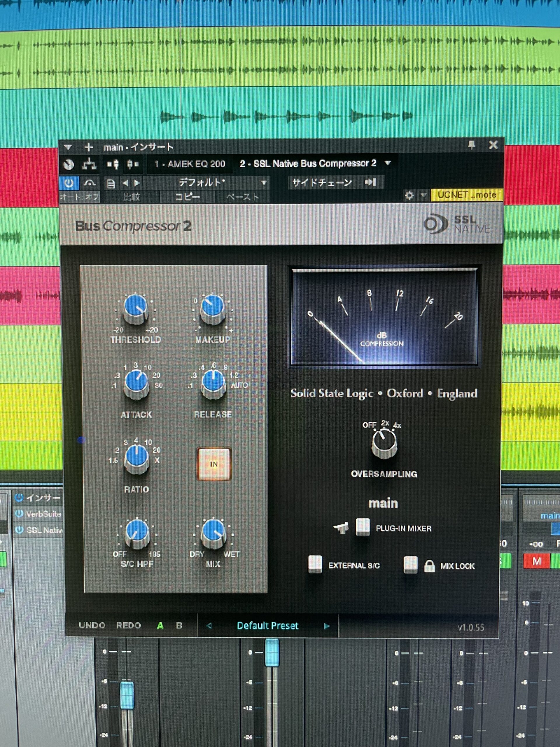
Task: Enable the MIX LOCK switch
Action: click(410, 565)
